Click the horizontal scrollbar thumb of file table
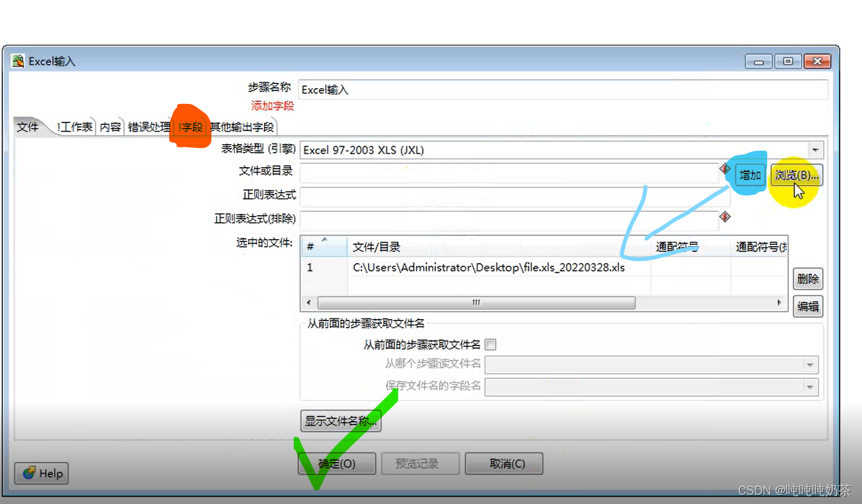Viewport: 862px width, 504px height. coord(476,303)
